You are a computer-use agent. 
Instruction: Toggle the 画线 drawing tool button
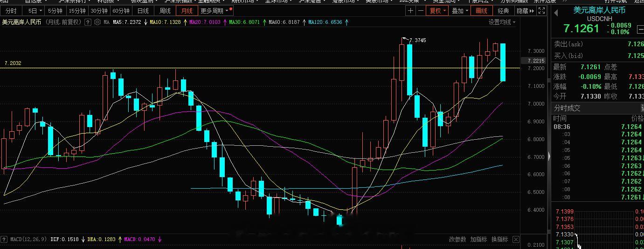(482, 11)
